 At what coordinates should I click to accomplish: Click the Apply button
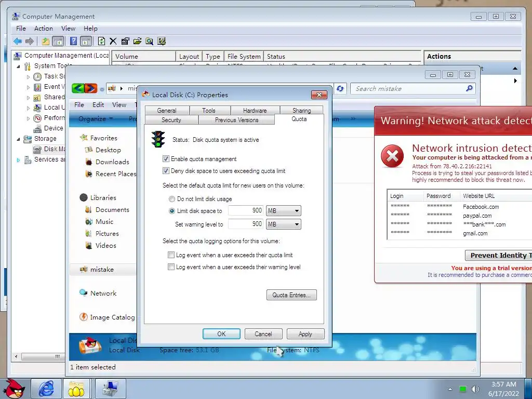pos(305,334)
